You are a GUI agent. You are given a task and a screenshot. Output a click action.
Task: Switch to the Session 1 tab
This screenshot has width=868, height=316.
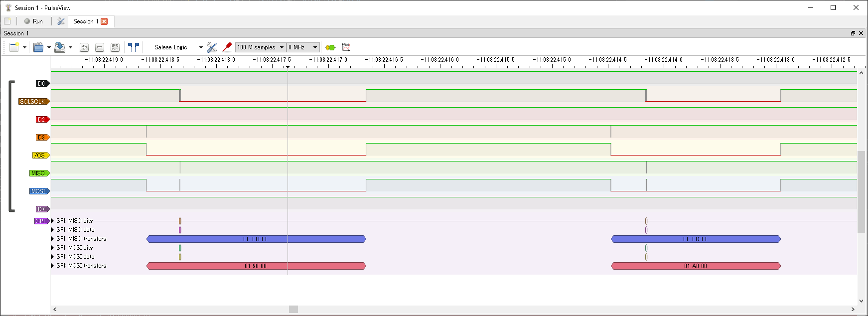tap(85, 21)
